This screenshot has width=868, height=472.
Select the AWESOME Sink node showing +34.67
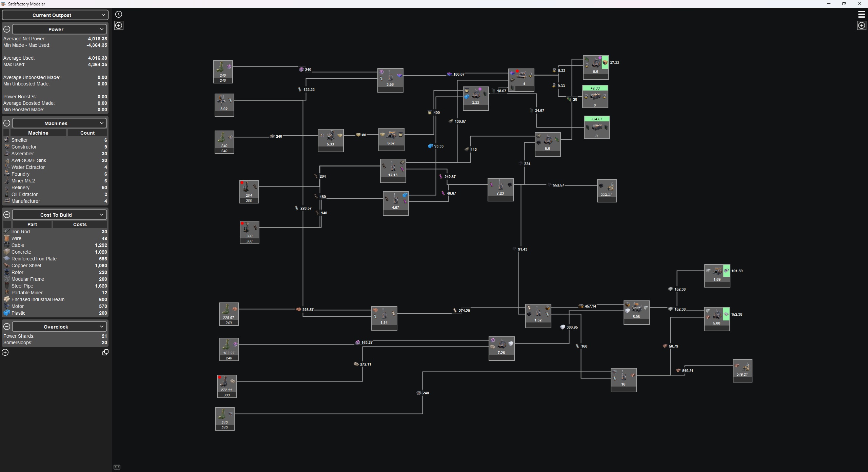coord(597,127)
